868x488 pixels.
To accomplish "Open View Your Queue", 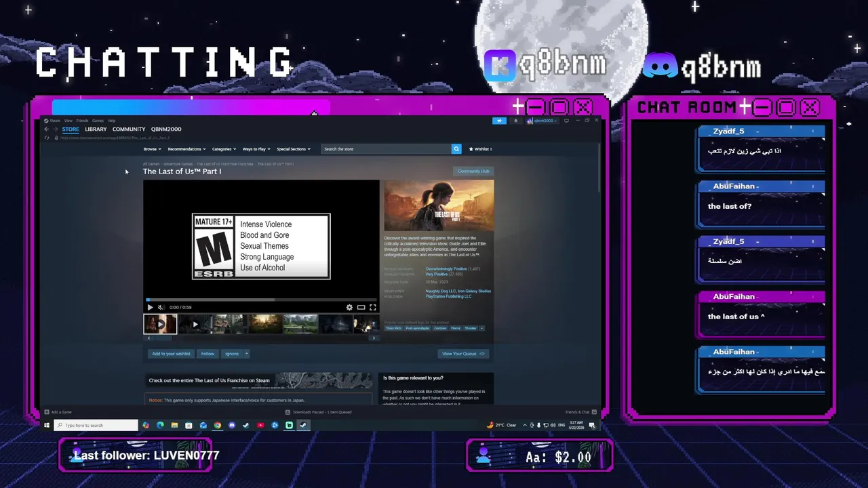I will 463,353.
